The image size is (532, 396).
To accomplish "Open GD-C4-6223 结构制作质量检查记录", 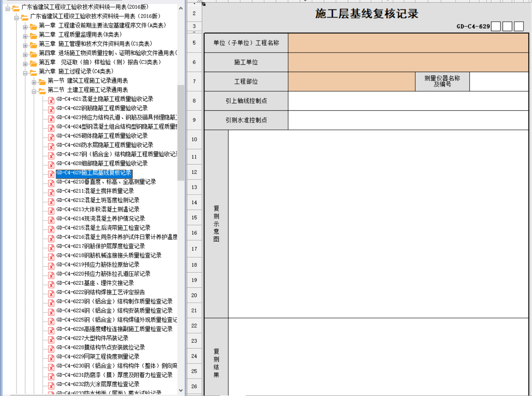I will [115, 301].
